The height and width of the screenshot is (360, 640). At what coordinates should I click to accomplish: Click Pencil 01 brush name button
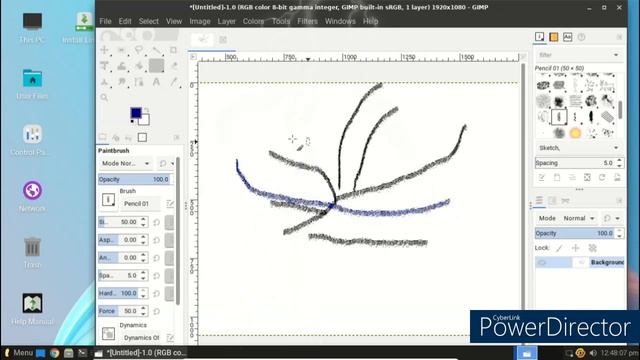141,203
